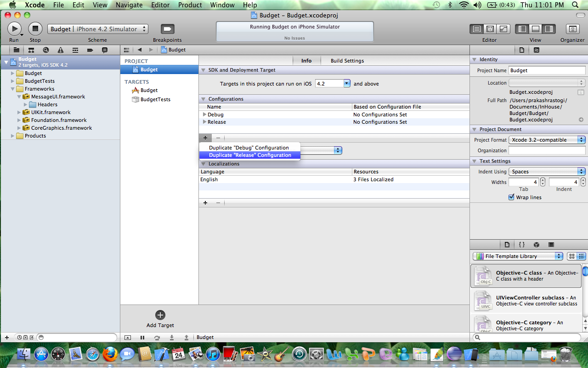Switch library to list view
The width and height of the screenshot is (588, 368).
(581, 256)
